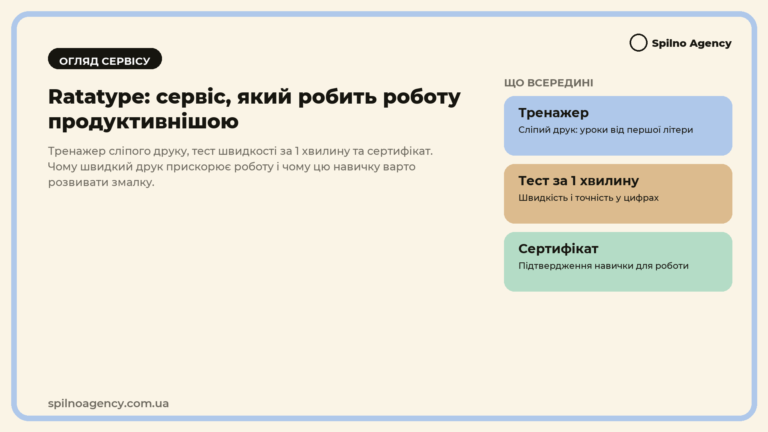Click the Тест за 1 хвилину card title
768x432 pixels.
coord(578,181)
